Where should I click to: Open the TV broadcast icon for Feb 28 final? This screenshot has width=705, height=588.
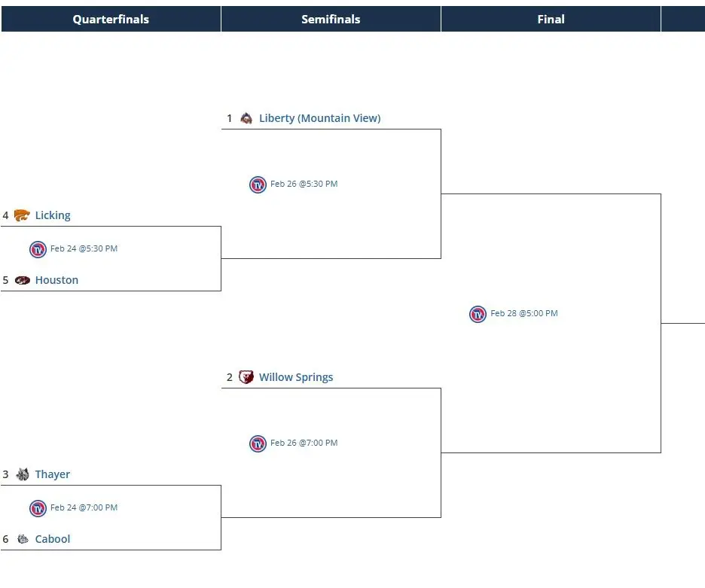click(x=478, y=314)
